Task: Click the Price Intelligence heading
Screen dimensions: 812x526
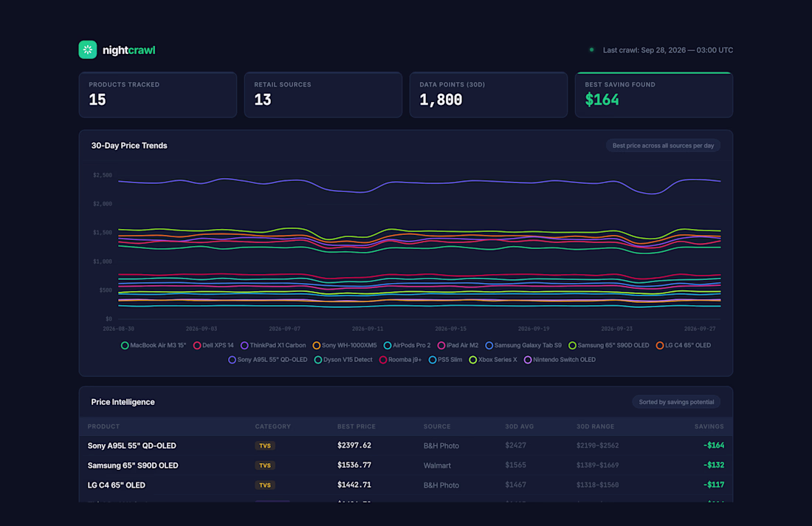Action: pos(123,402)
